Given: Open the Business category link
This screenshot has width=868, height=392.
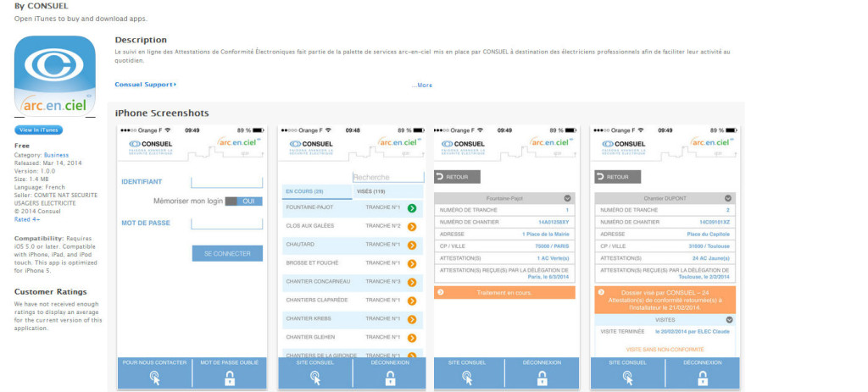Looking at the screenshot, I should click(56, 155).
